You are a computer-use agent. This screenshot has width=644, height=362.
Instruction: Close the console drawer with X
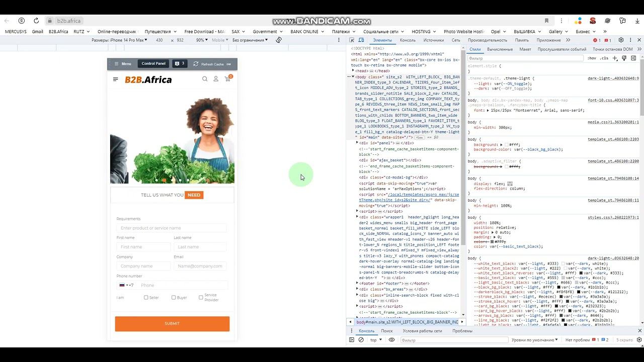639,331
